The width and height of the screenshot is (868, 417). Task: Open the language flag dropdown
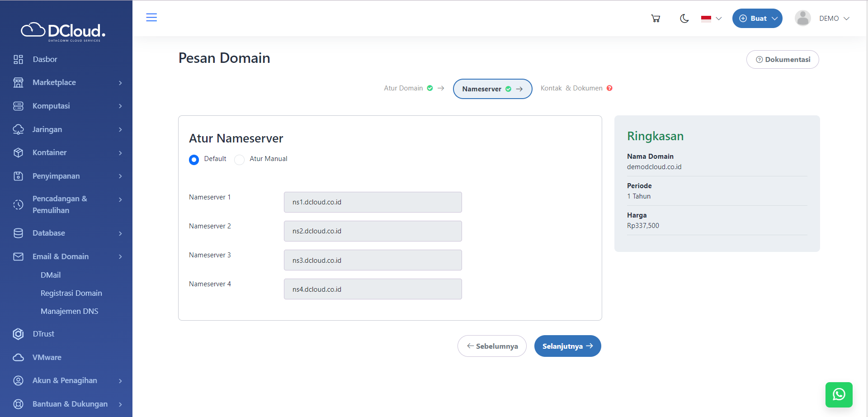[x=710, y=19]
